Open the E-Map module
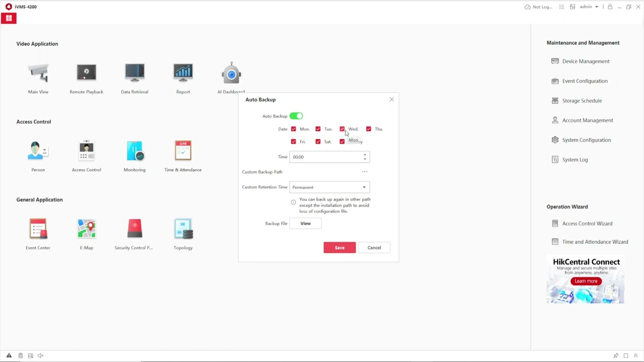 pyautogui.click(x=87, y=234)
